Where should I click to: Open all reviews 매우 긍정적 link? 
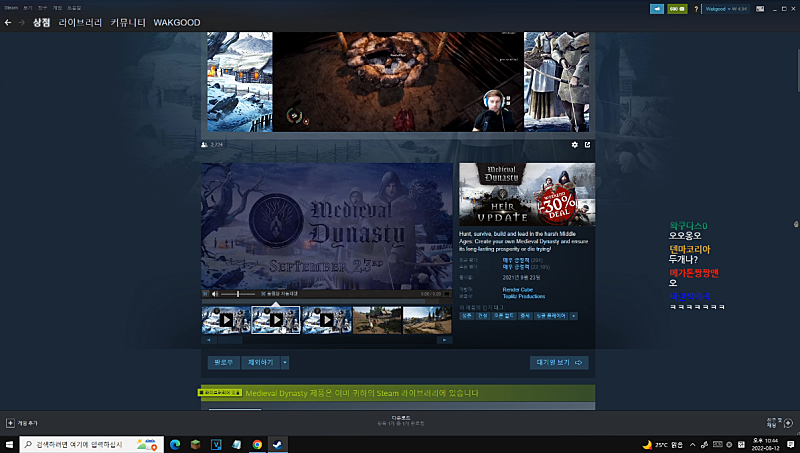[x=516, y=267]
